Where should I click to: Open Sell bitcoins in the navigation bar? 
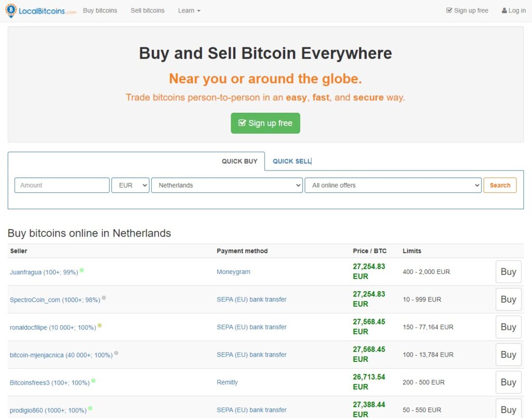point(148,10)
